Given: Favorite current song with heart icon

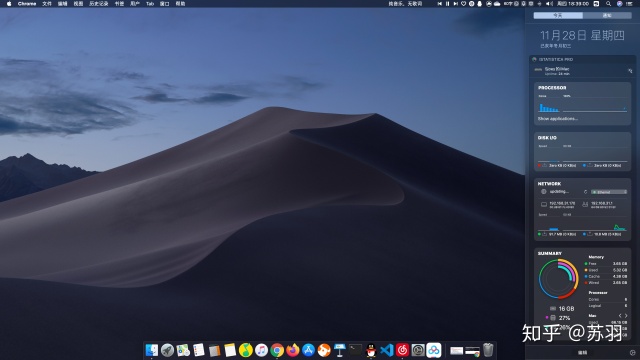Looking at the screenshot, I should [464, 4].
